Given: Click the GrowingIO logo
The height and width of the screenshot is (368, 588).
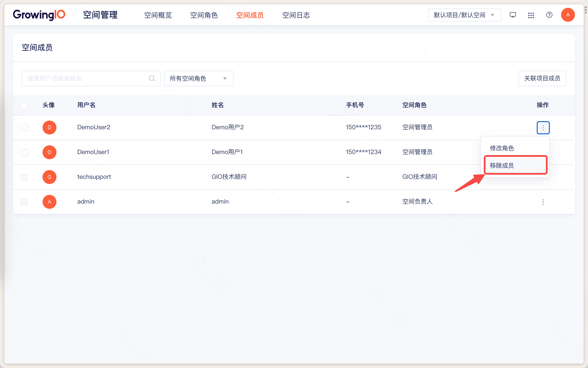Looking at the screenshot, I should [x=39, y=15].
